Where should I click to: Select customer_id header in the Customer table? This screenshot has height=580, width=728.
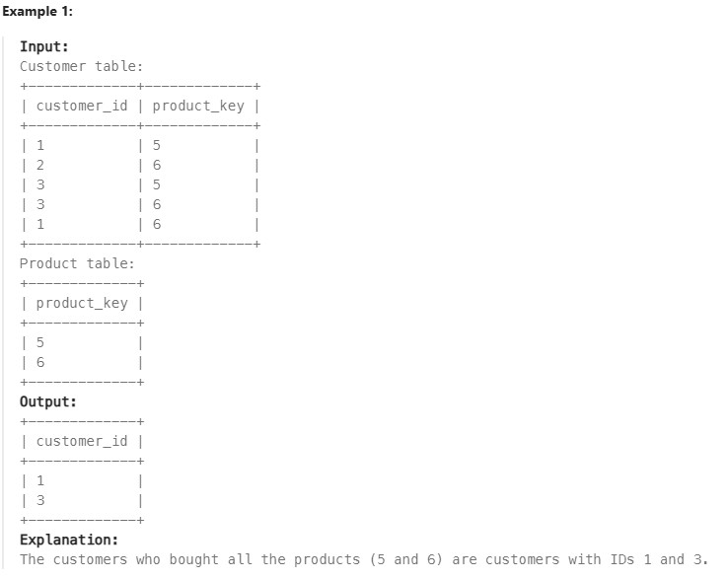coord(82,106)
